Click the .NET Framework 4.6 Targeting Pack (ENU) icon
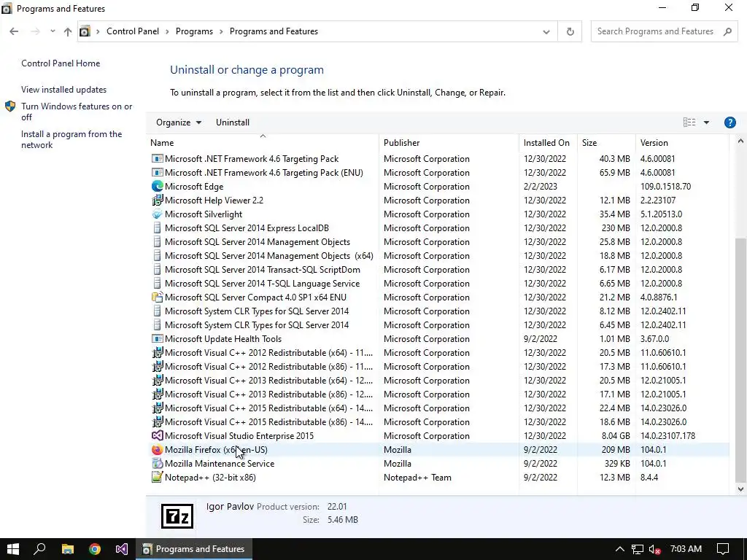This screenshot has width=747, height=560. pos(157,173)
